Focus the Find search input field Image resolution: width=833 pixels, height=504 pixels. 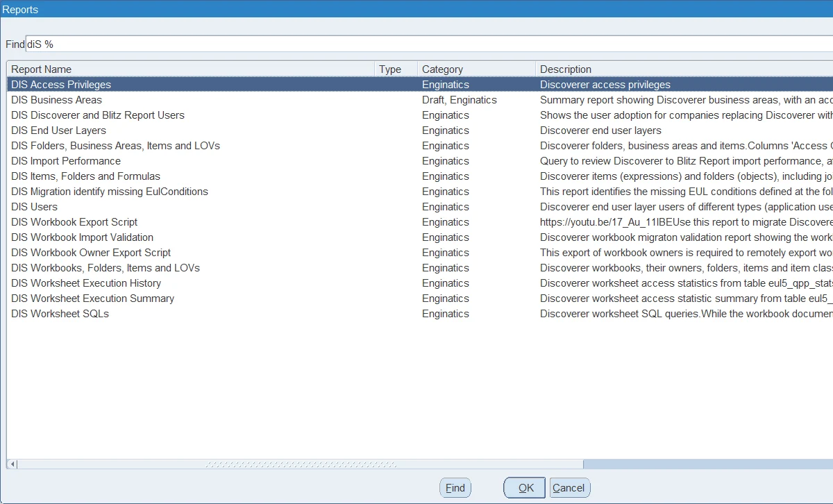pyautogui.click(x=429, y=44)
